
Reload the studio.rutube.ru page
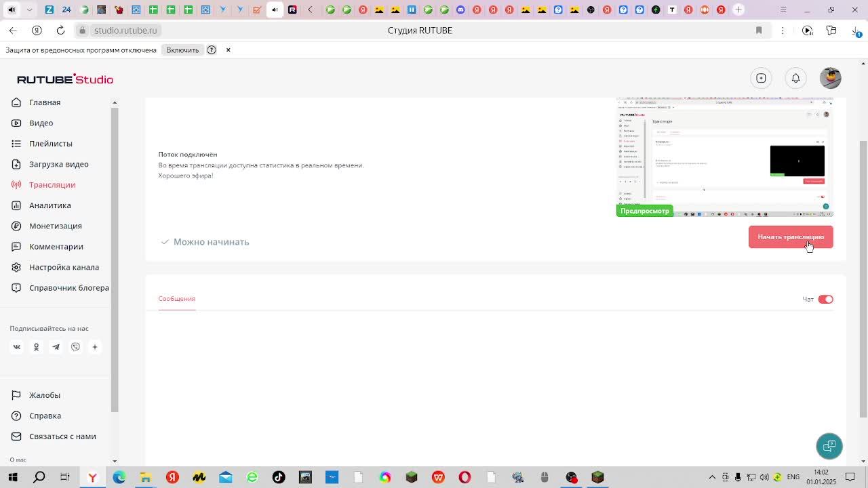pyautogui.click(x=60, y=30)
